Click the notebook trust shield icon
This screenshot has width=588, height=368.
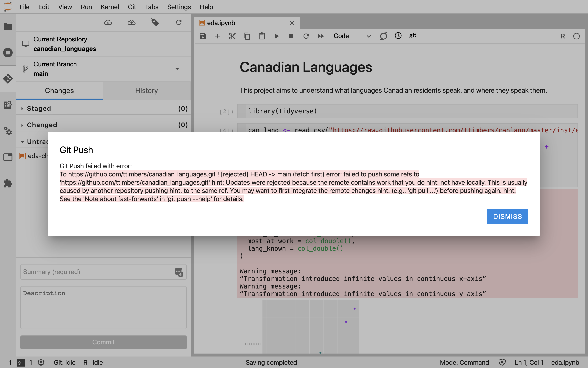pos(502,362)
